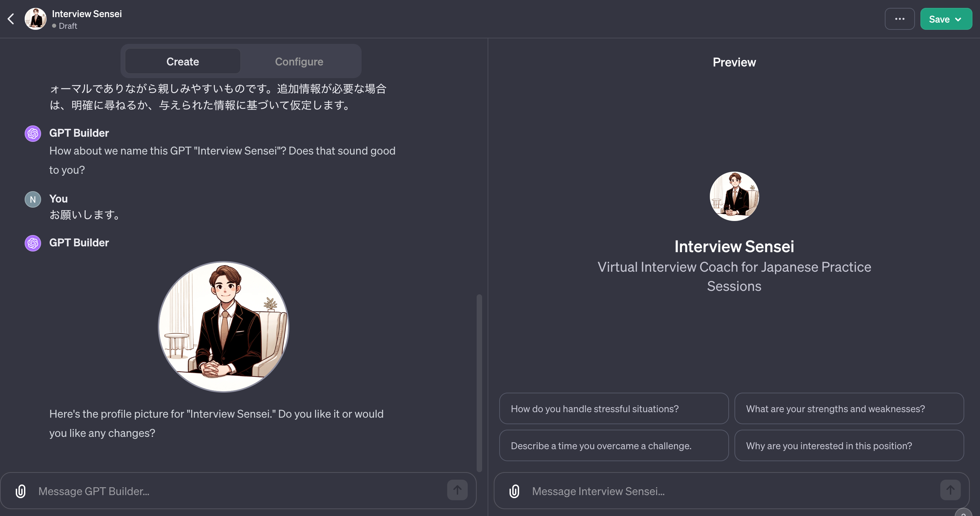The height and width of the screenshot is (516, 980).
Task: Click 'Here's the profile picture' builder message
Action: 216,423
